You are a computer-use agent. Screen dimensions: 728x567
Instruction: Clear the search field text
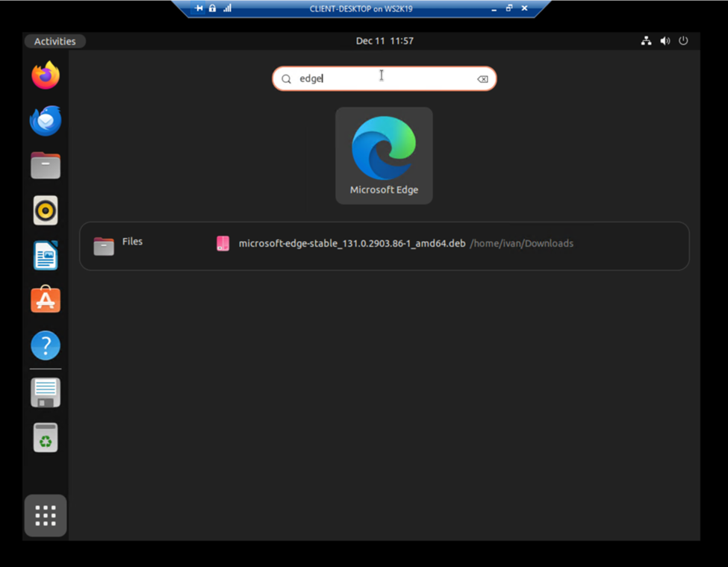pyautogui.click(x=483, y=79)
